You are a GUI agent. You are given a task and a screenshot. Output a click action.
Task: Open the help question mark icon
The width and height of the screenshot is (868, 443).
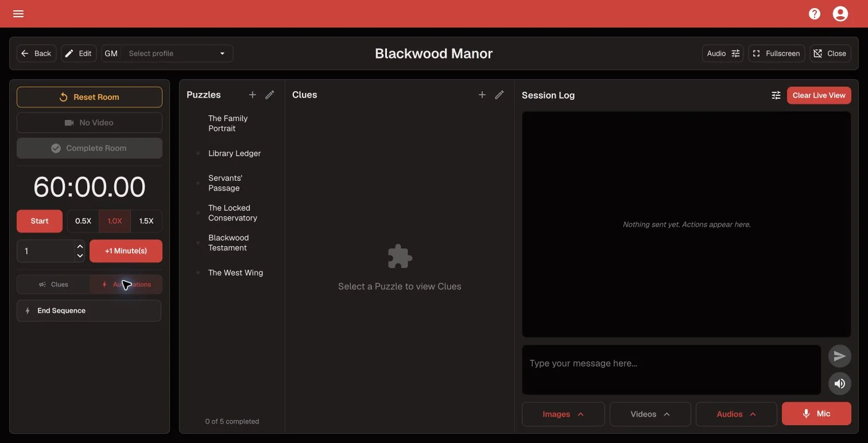click(815, 14)
